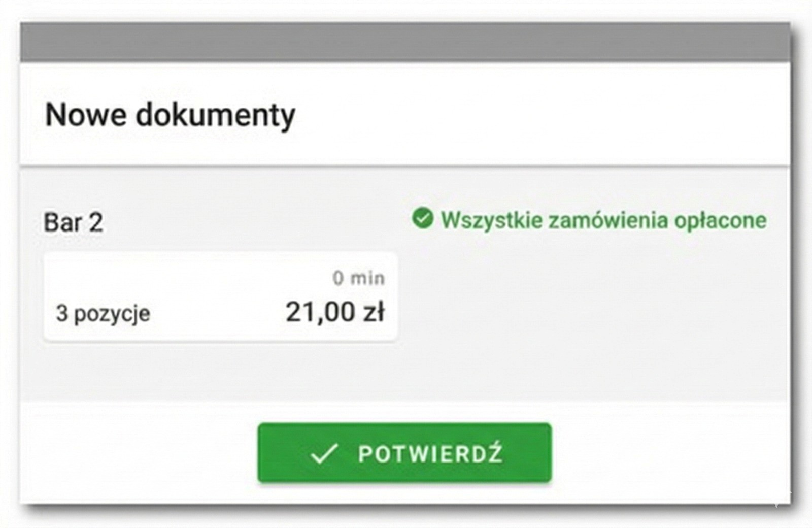Click the divider line beneath the dialog header

pos(405,166)
